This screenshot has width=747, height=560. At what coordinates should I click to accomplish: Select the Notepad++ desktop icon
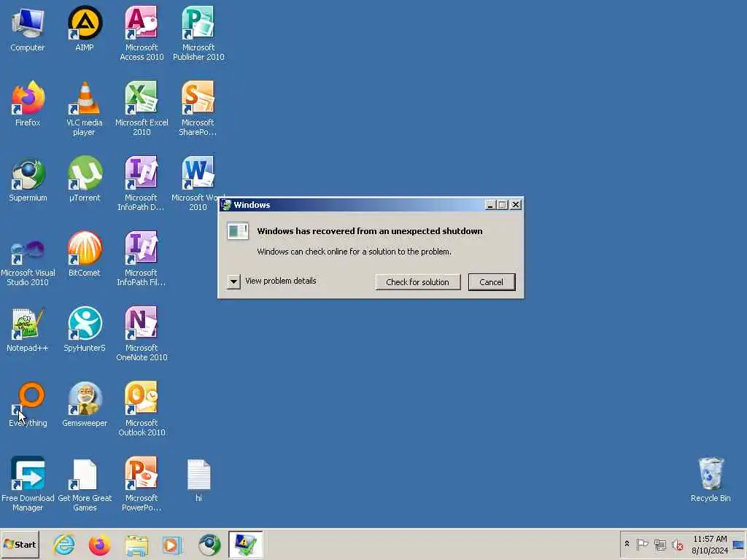pos(28,330)
